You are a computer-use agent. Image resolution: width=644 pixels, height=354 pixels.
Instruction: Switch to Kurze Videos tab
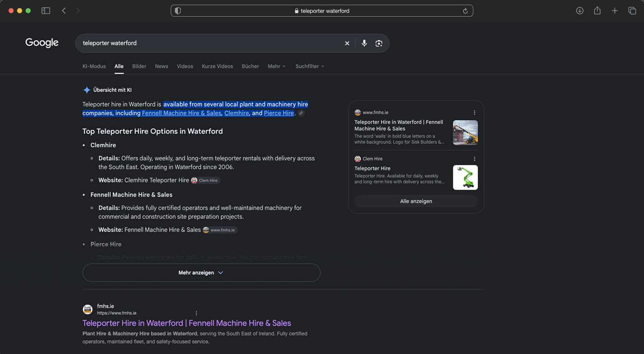tap(218, 66)
